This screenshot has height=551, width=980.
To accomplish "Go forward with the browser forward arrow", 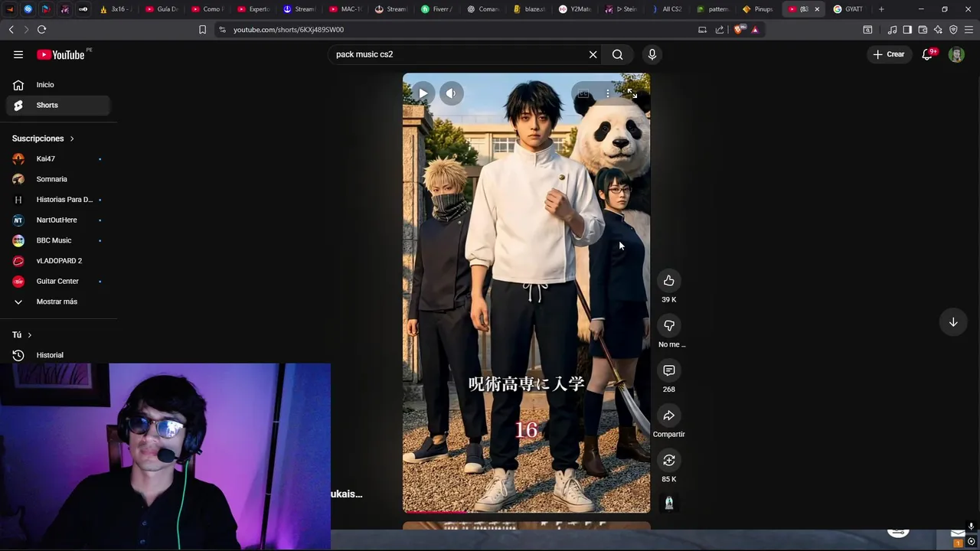I will pyautogui.click(x=26, y=29).
